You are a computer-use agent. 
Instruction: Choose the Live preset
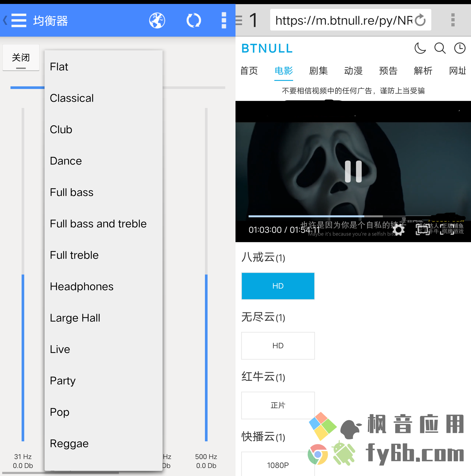[x=103, y=349]
